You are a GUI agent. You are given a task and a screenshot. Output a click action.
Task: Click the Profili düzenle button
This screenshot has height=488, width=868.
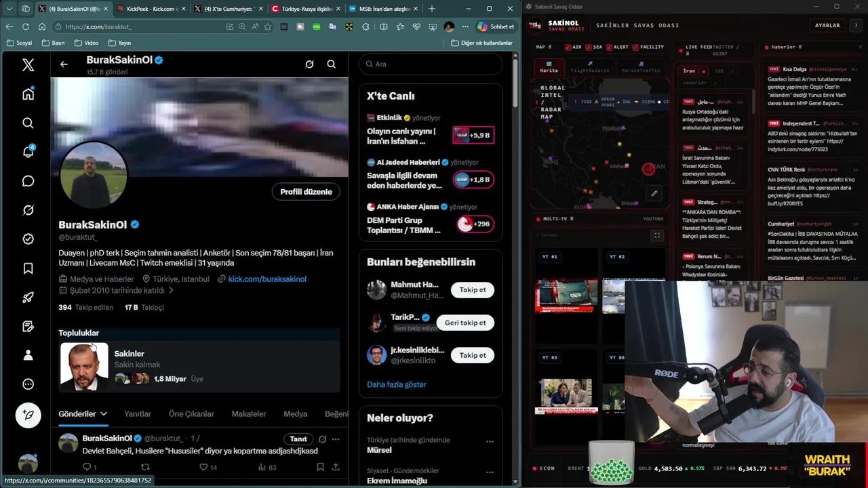pyautogui.click(x=306, y=192)
